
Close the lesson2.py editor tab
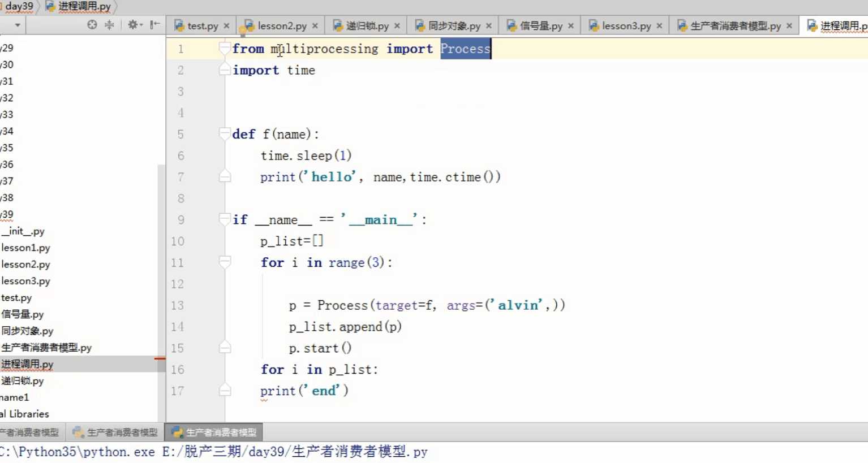[315, 26]
